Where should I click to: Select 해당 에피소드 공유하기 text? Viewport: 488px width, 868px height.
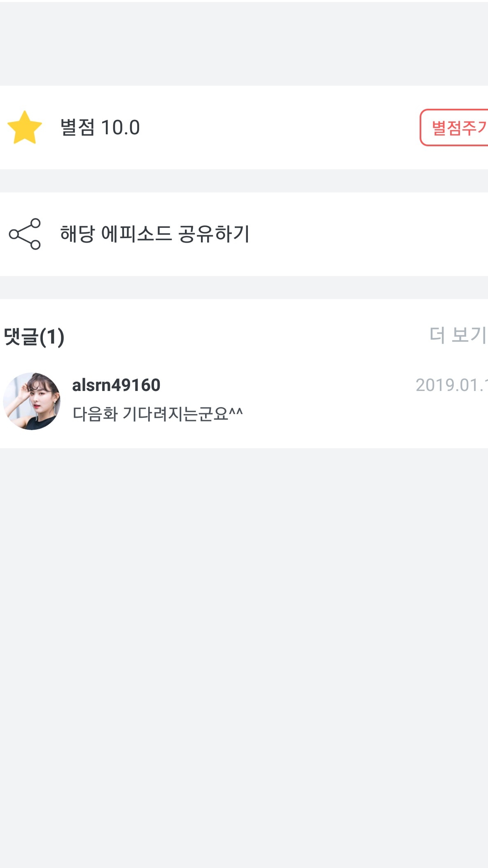pyautogui.click(x=154, y=234)
